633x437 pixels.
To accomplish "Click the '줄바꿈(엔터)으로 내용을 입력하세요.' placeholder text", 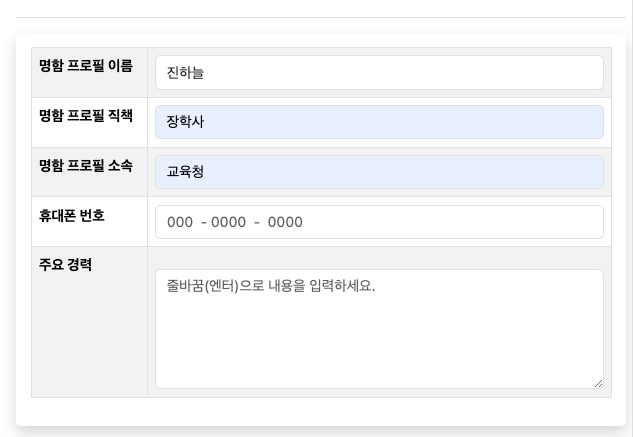I will pos(271,287).
